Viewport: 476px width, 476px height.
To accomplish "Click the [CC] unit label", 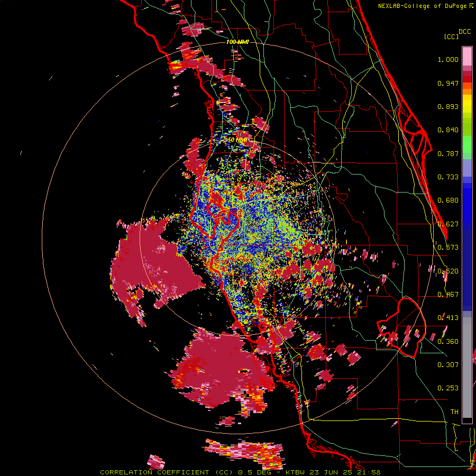I will (x=452, y=36).
